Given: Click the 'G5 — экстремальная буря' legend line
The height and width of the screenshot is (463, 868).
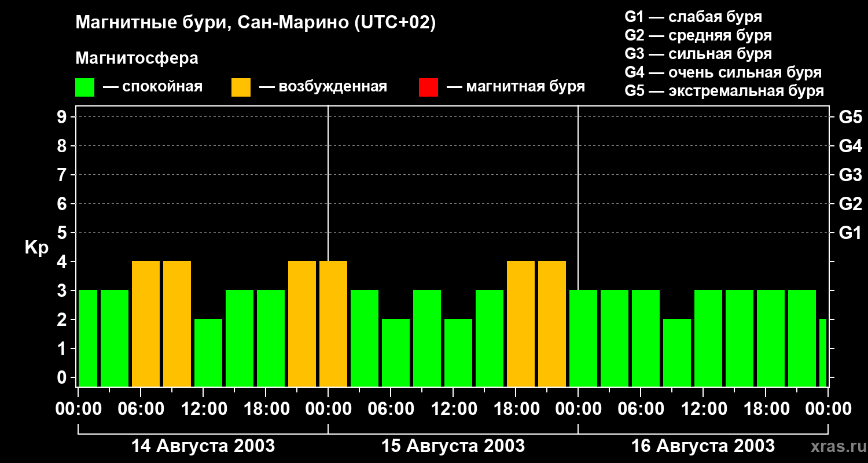Looking at the screenshot, I should pyautogui.click(x=724, y=91).
